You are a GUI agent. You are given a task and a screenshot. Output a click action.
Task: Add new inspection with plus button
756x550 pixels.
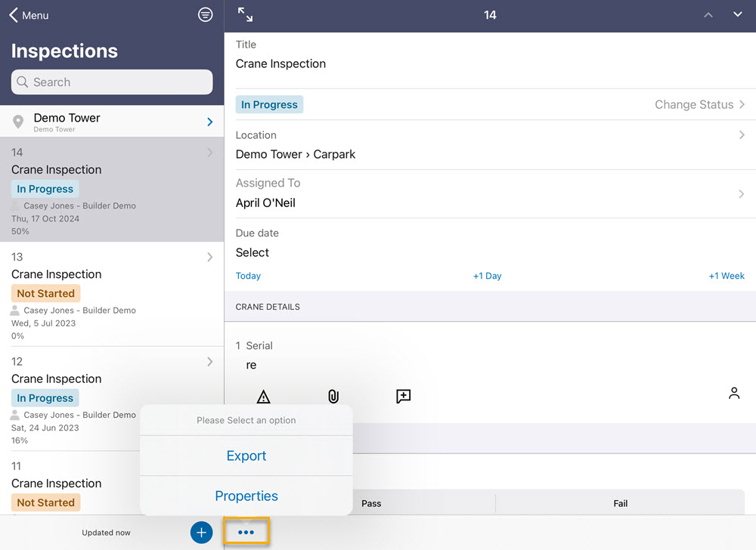click(x=202, y=532)
